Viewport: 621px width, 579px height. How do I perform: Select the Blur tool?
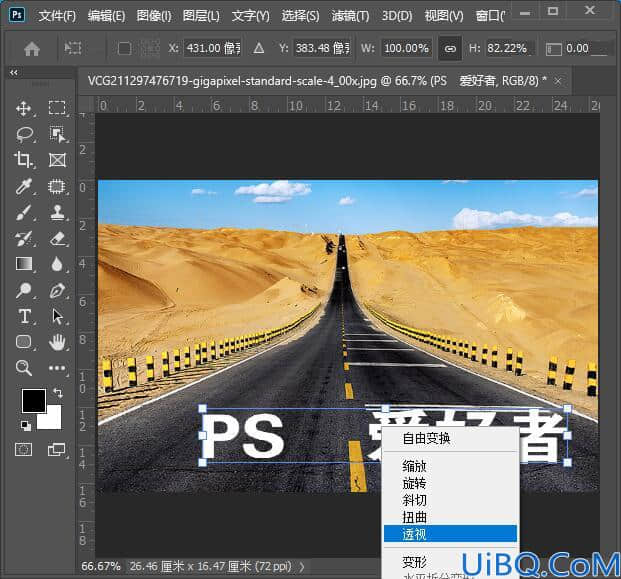pyautogui.click(x=57, y=264)
